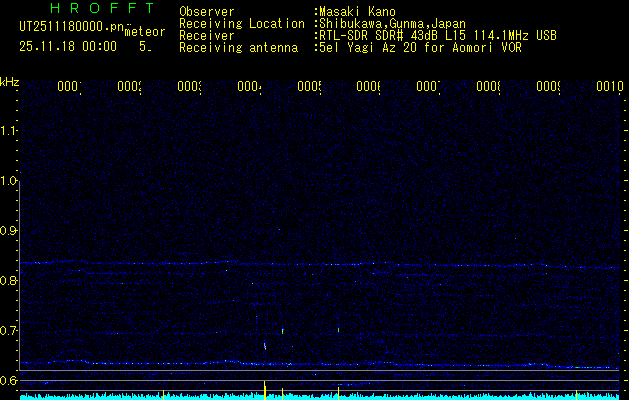Click the faint signal line near 0.83 kHz

[x=300, y=264]
